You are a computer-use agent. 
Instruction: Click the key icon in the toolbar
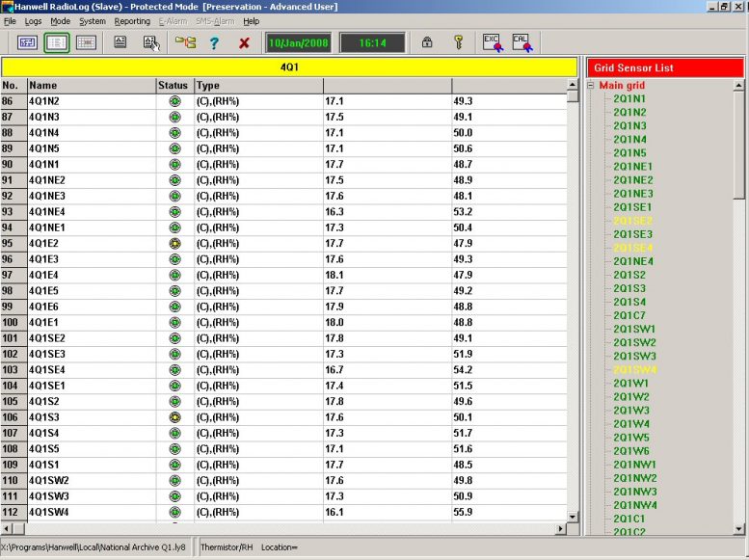[460, 42]
